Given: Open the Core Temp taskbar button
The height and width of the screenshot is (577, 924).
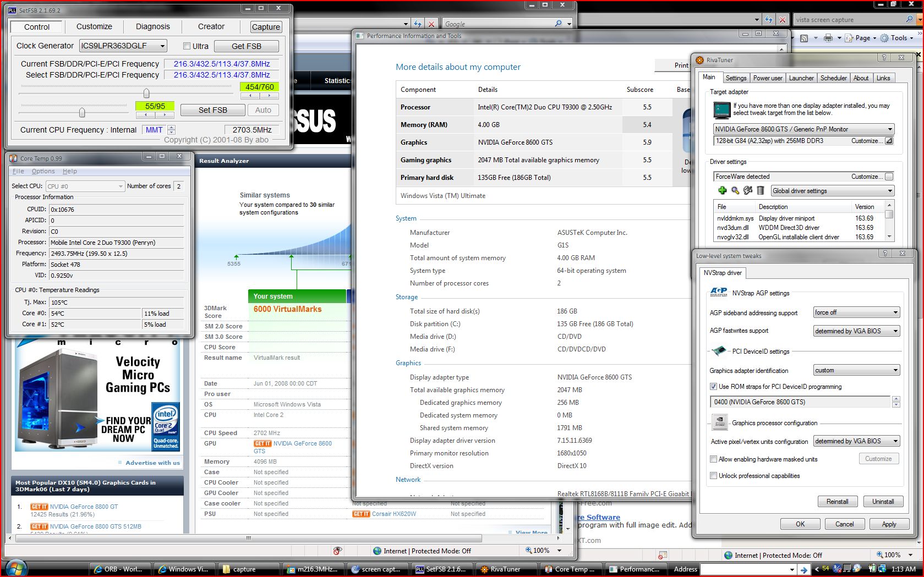Looking at the screenshot, I should 570,569.
